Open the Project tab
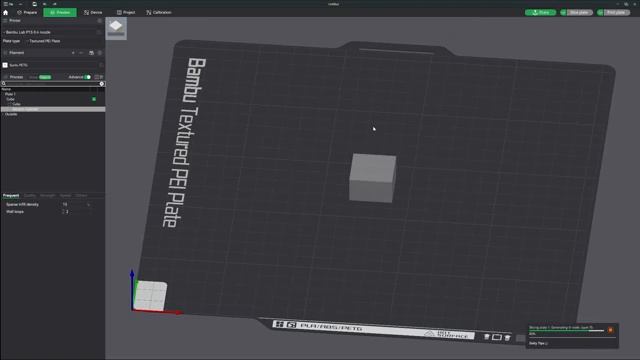640x360 pixels. click(126, 12)
